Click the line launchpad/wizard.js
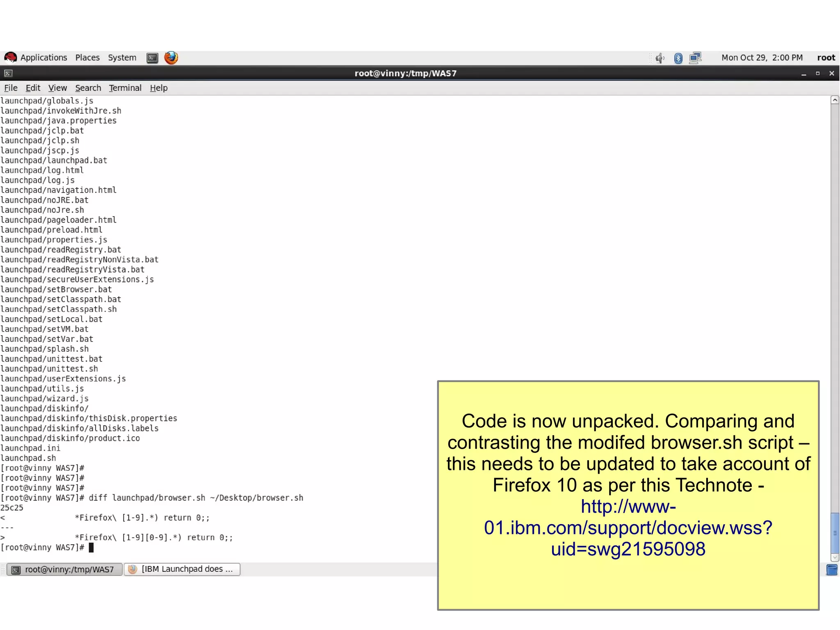The height and width of the screenshot is (630, 840). (x=44, y=399)
